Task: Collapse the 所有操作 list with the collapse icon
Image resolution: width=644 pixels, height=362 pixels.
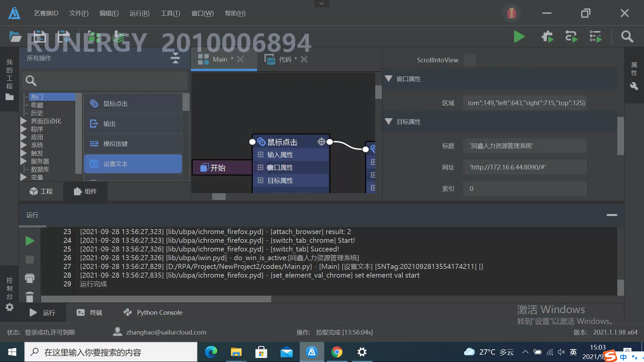Action: pyautogui.click(x=175, y=58)
